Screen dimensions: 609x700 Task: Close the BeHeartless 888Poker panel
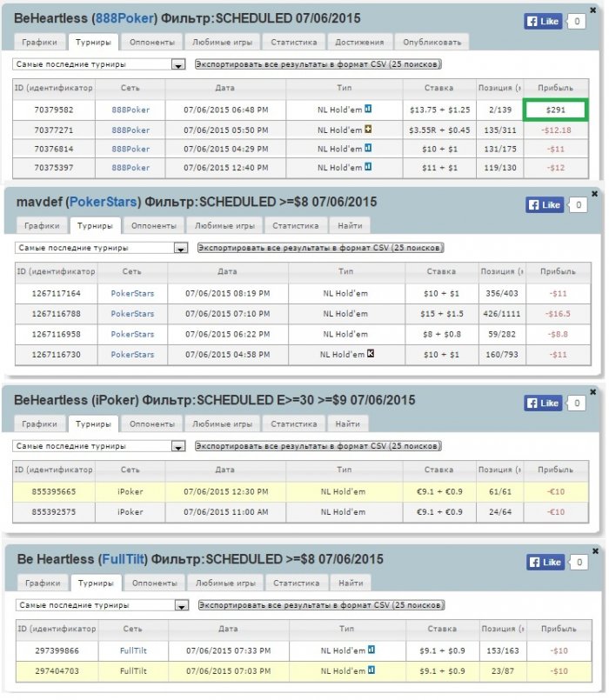[x=593, y=10]
